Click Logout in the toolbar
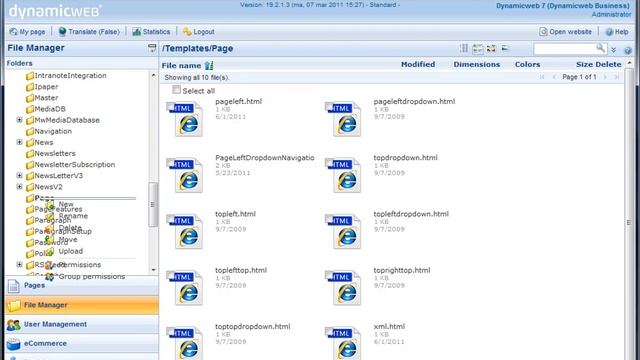The image size is (640, 360). pyautogui.click(x=198, y=31)
